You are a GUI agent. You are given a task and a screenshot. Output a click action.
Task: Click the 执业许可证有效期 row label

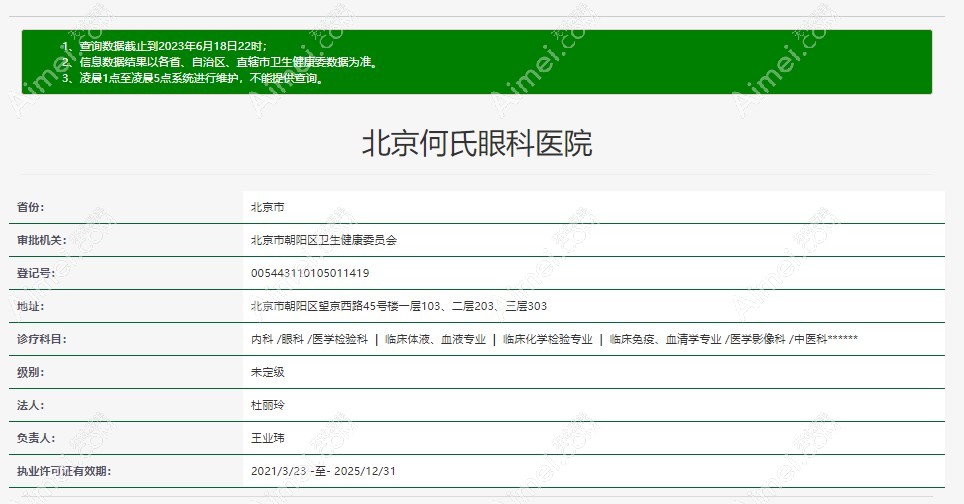click(x=64, y=471)
